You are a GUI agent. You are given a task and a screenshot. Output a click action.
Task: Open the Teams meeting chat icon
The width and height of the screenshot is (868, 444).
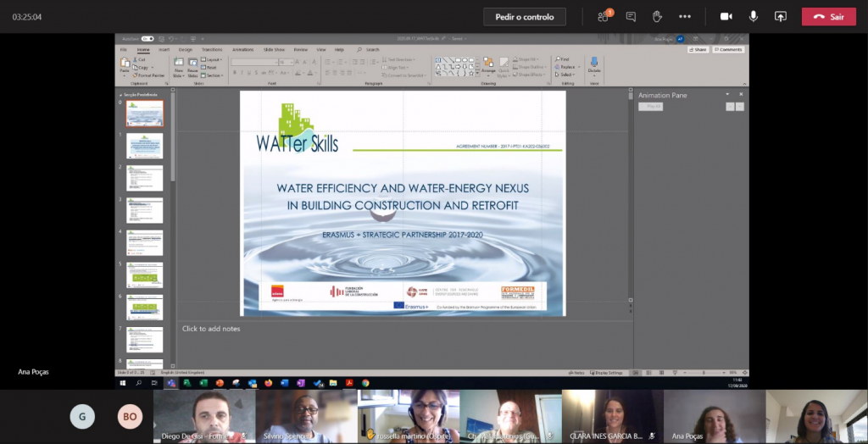tap(631, 17)
